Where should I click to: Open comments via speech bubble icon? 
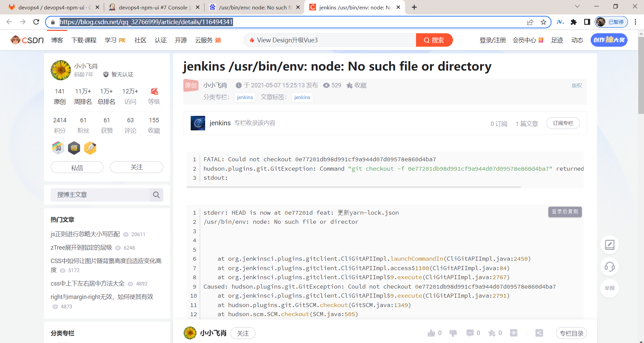coord(470,333)
